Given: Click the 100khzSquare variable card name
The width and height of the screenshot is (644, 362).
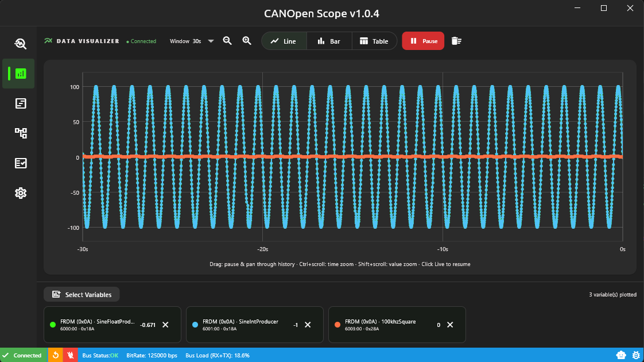Looking at the screenshot, I should [381, 321].
